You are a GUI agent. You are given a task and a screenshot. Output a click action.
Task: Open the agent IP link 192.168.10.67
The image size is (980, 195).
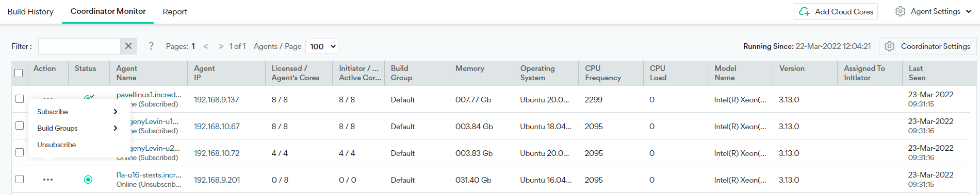point(217,127)
